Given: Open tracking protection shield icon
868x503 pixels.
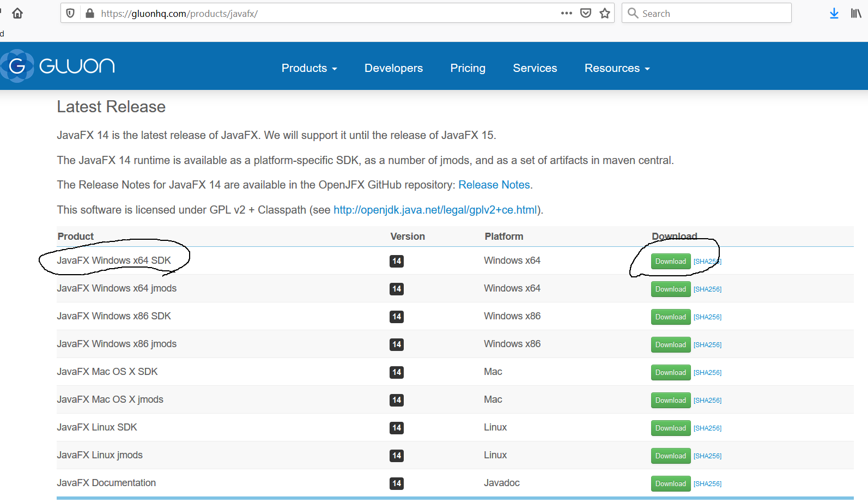Looking at the screenshot, I should pos(70,13).
